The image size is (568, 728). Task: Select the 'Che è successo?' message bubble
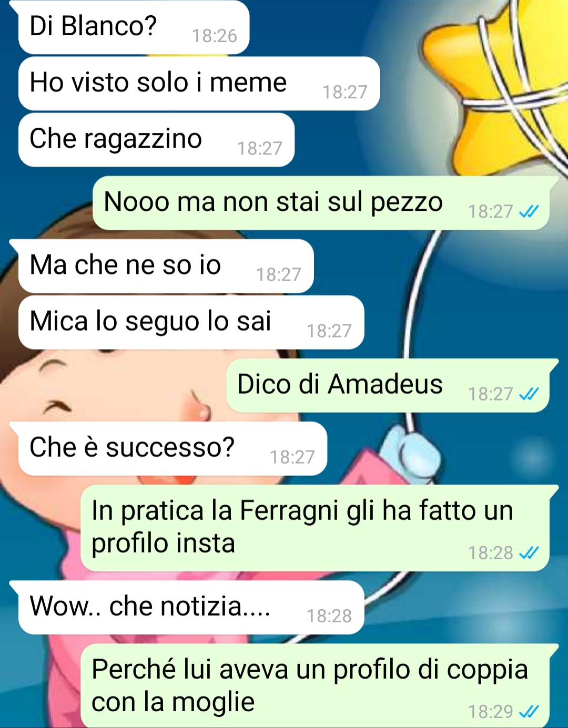173,448
